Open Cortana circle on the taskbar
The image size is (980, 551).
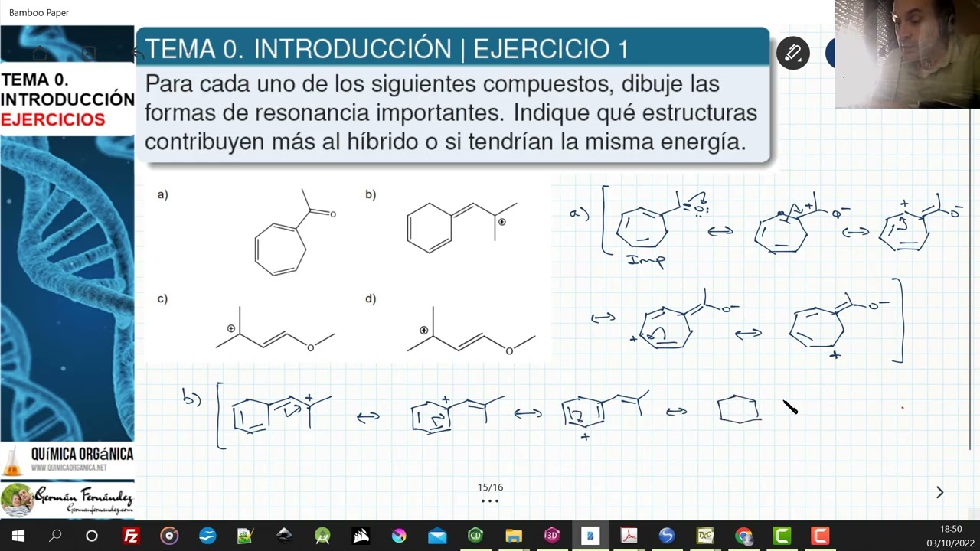pyautogui.click(x=92, y=536)
